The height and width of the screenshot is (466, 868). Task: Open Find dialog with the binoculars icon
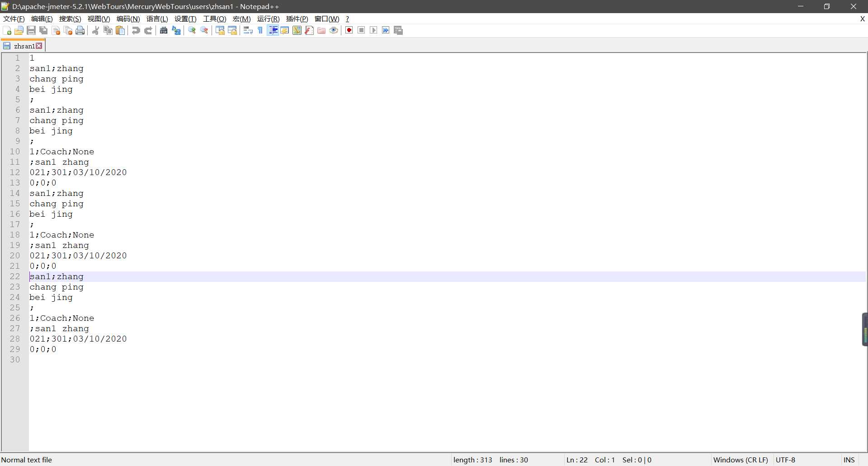point(164,30)
